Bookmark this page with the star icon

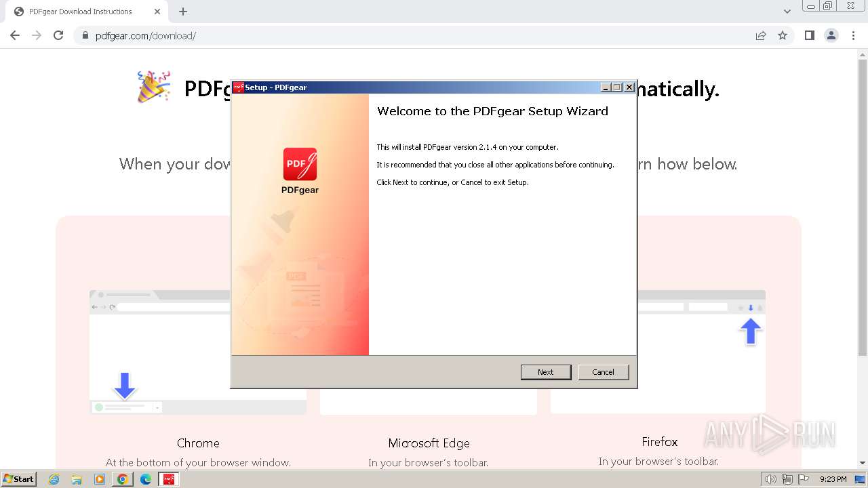[x=783, y=35]
